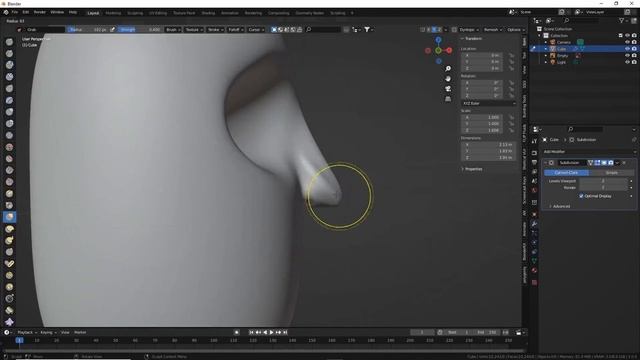Click the Levels Viewport value slider
The width and height of the screenshot is (640, 360).
(x=603, y=181)
